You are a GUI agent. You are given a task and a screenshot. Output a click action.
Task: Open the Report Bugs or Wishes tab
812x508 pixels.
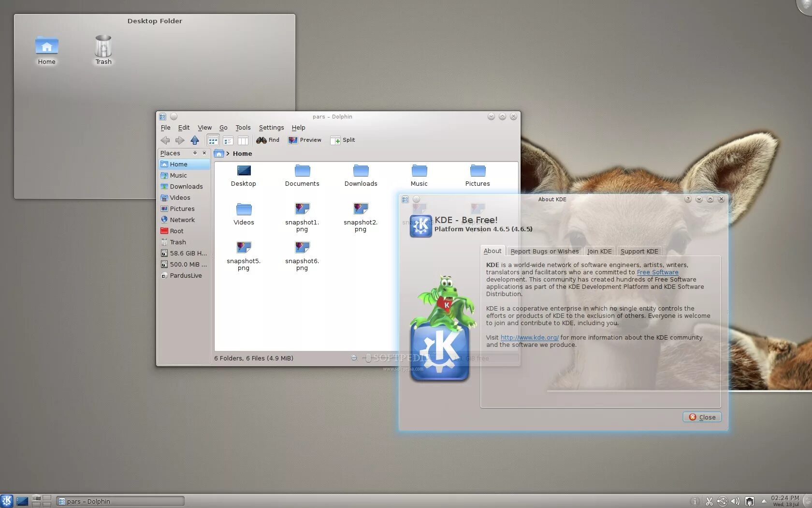click(545, 252)
